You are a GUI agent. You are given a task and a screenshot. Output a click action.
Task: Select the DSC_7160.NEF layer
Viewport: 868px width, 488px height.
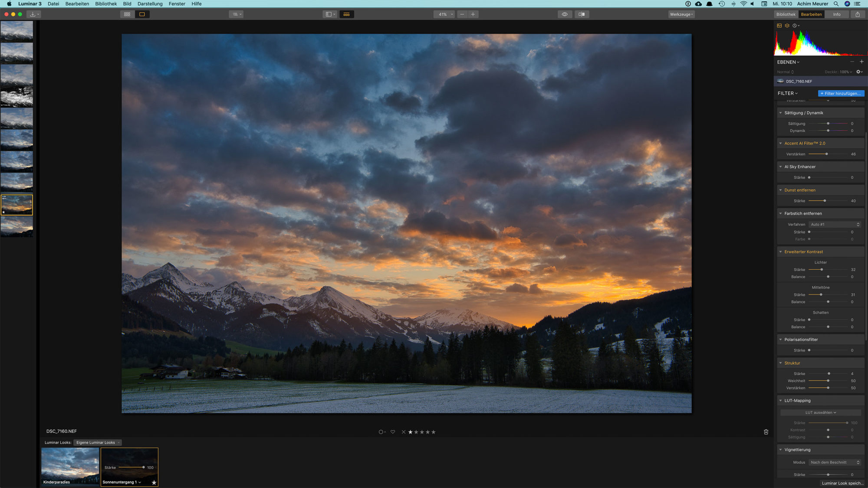pyautogui.click(x=820, y=81)
